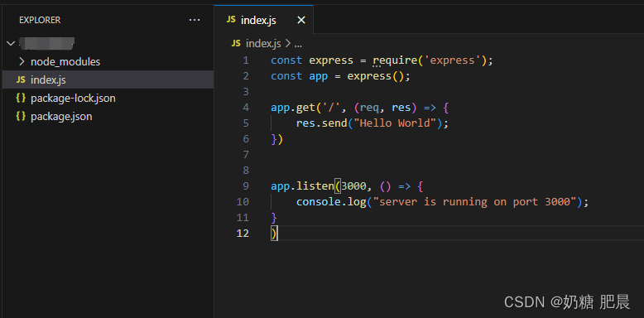Close the index.js editor tab
This screenshot has height=318, width=644.
[x=301, y=20]
